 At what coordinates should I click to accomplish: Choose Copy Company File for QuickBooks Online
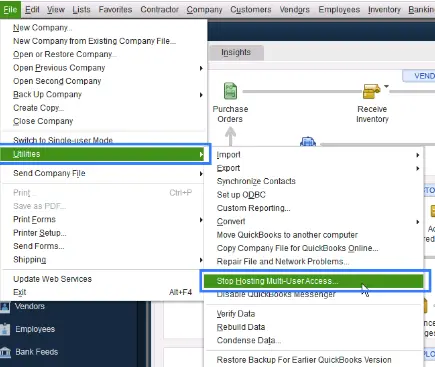coord(314,248)
